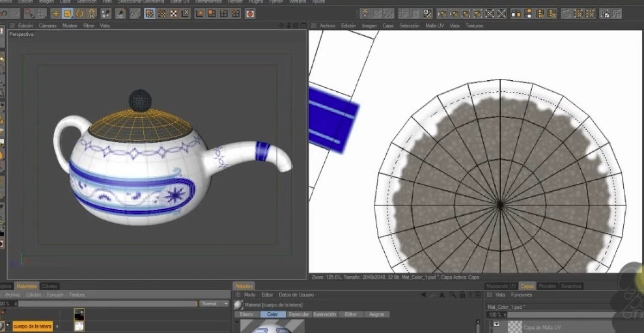The image size is (644, 333).
Task: Toggle the viewport maximize panel icon
Action: pyautogui.click(x=303, y=25)
